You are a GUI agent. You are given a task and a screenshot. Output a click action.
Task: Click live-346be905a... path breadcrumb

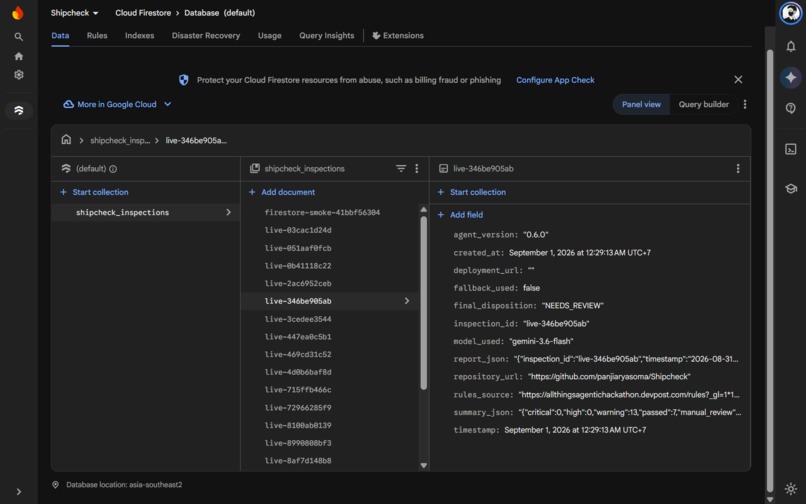click(x=196, y=140)
